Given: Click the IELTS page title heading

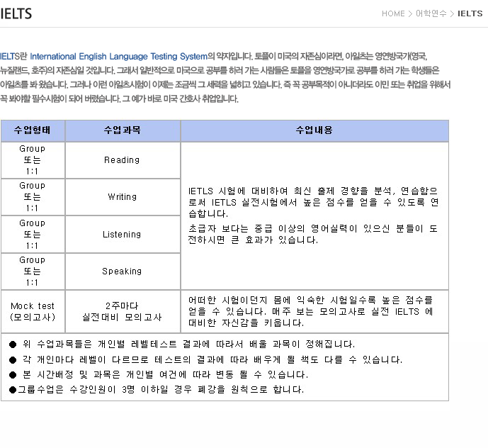Looking at the screenshot, I should [16, 13].
